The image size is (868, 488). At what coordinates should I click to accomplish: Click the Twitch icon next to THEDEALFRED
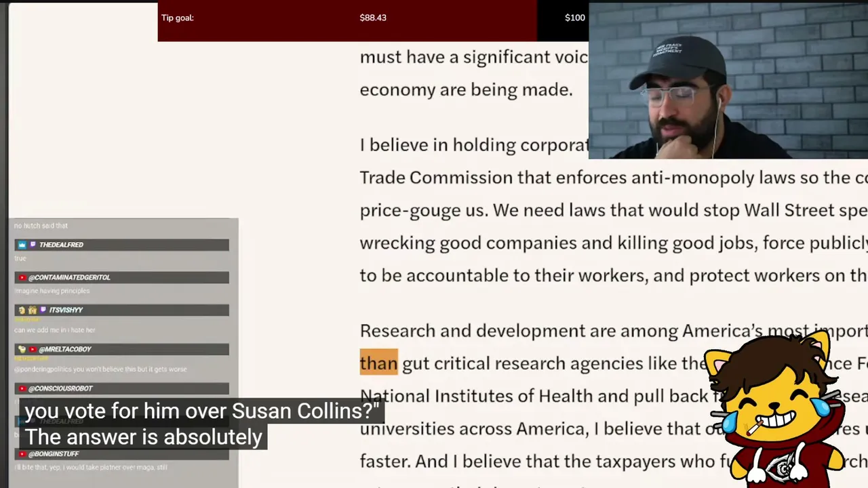coord(33,245)
